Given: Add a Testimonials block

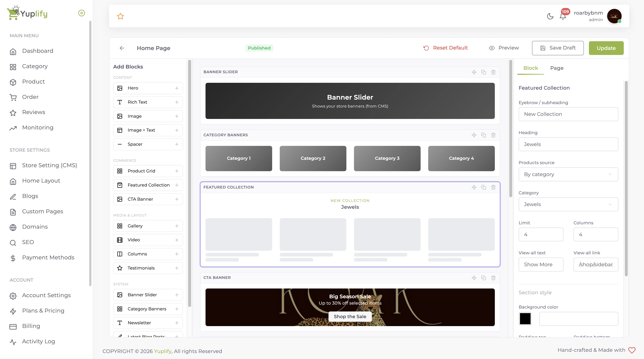Looking at the screenshot, I should click(148, 268).
